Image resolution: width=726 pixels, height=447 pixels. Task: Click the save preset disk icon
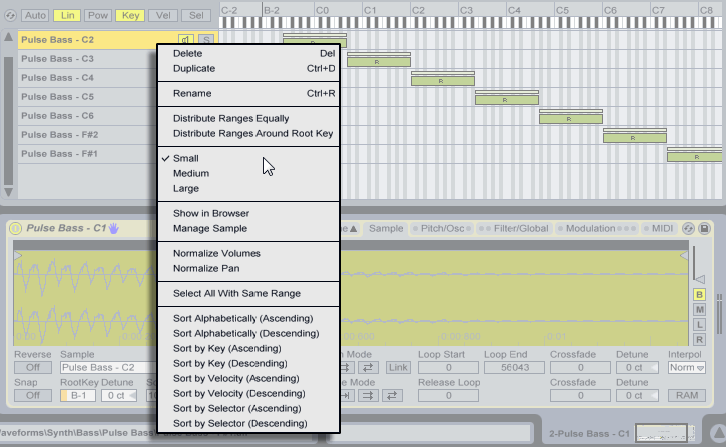coord(705,228)
